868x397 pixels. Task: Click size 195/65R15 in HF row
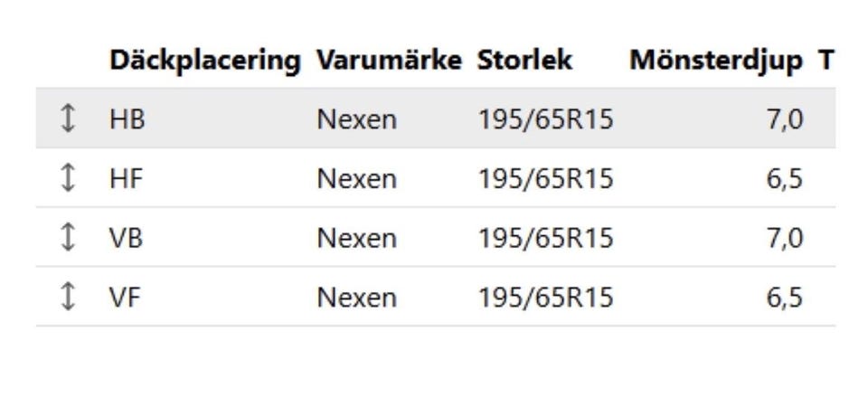(x=545, y=179)
